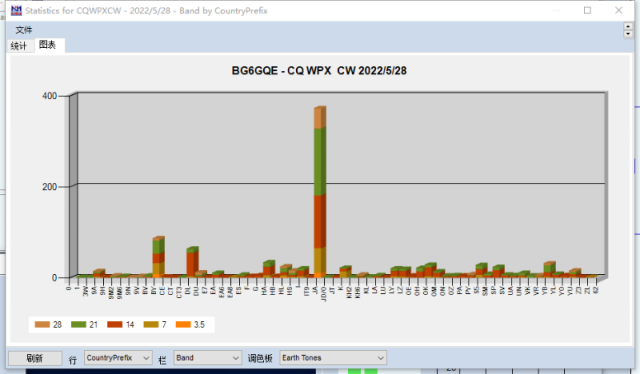Click the up arrow of the top-right spinner

click(x=628, y=27)
